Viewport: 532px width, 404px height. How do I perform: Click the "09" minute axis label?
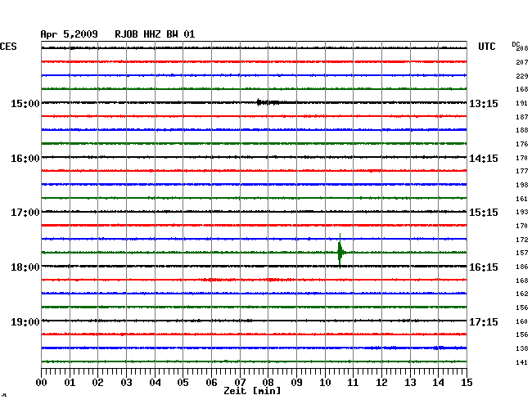(x=296, y=382)
